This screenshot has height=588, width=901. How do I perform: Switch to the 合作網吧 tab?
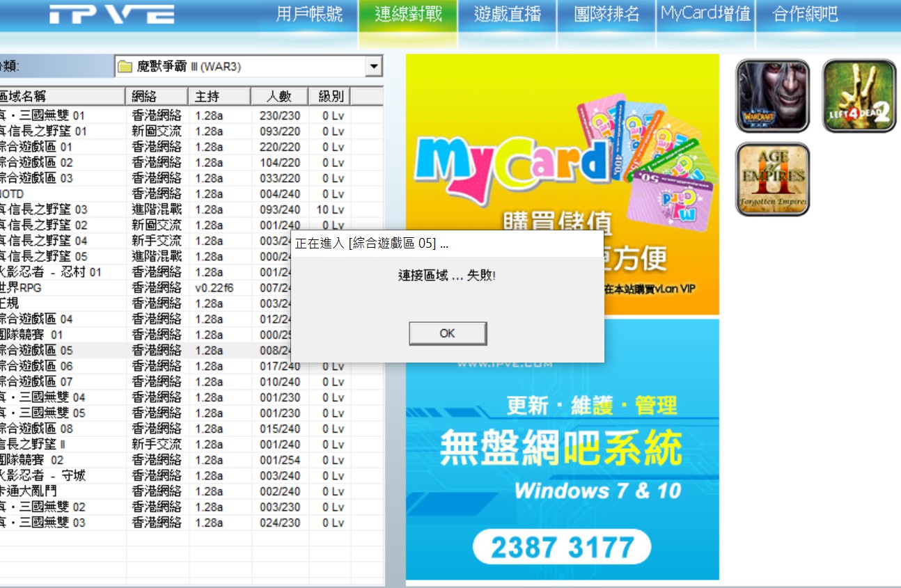805,14
